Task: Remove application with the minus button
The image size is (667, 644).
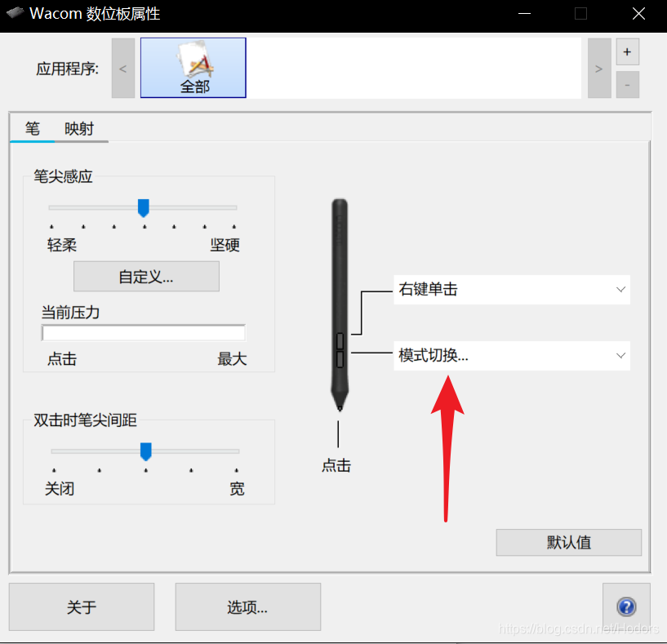Action: click(628, 85)
